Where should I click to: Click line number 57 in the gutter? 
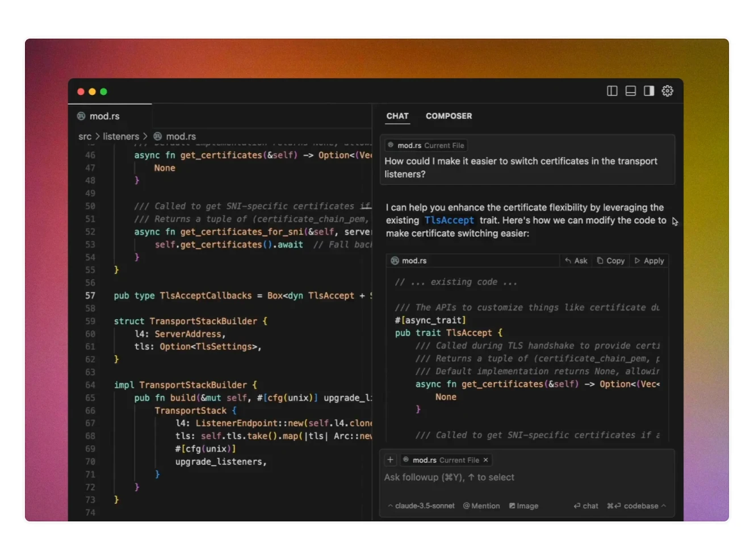point(90,295)
